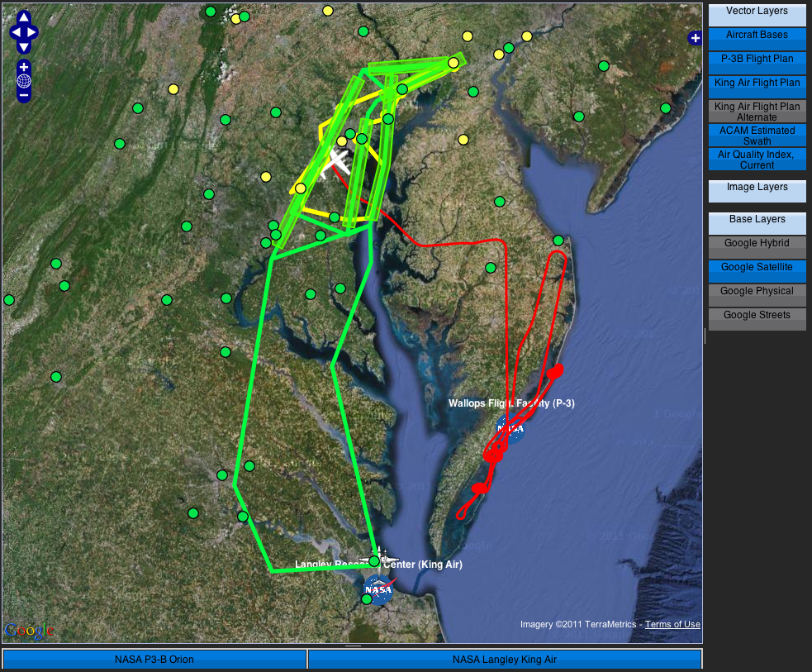812x672 pixels.
Task: Zoom out using the minus icon
Action: pos(24,95)
